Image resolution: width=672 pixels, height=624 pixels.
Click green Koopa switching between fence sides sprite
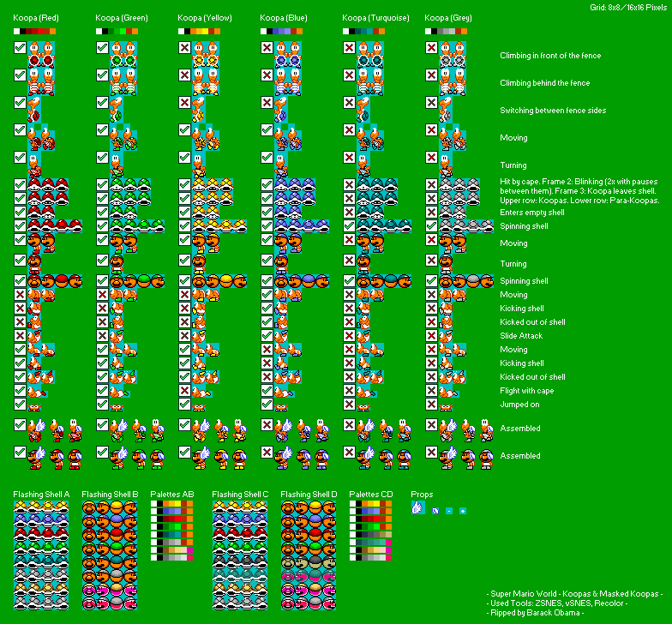(x=117, y=110)
